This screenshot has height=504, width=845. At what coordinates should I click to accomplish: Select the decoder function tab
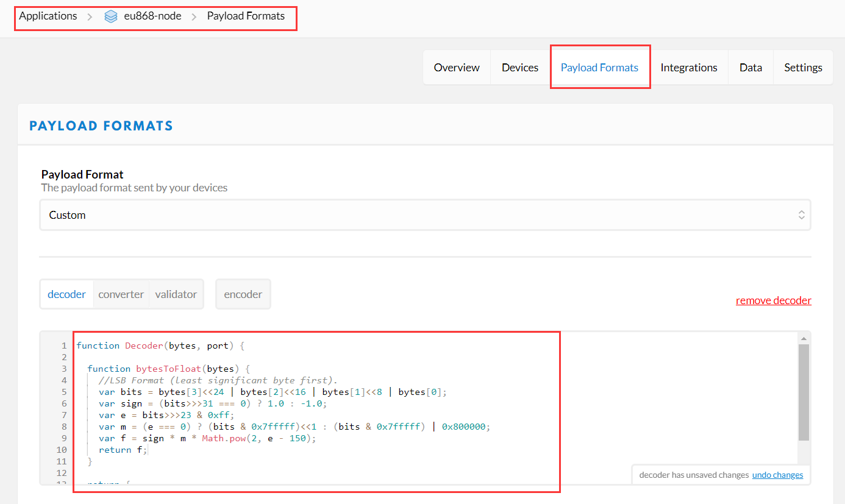[66, 294]
